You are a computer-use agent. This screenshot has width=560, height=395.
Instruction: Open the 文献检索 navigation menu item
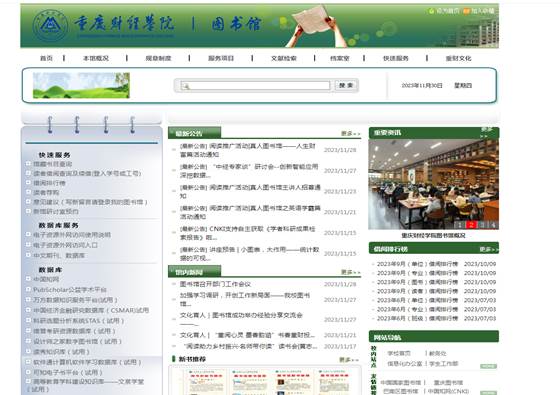click(284, 58)
